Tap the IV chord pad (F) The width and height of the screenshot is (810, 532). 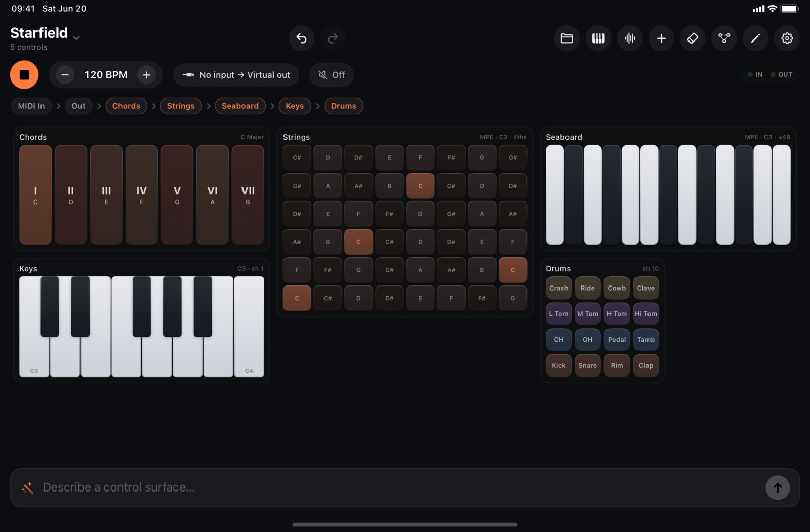[x=142, y=195]
